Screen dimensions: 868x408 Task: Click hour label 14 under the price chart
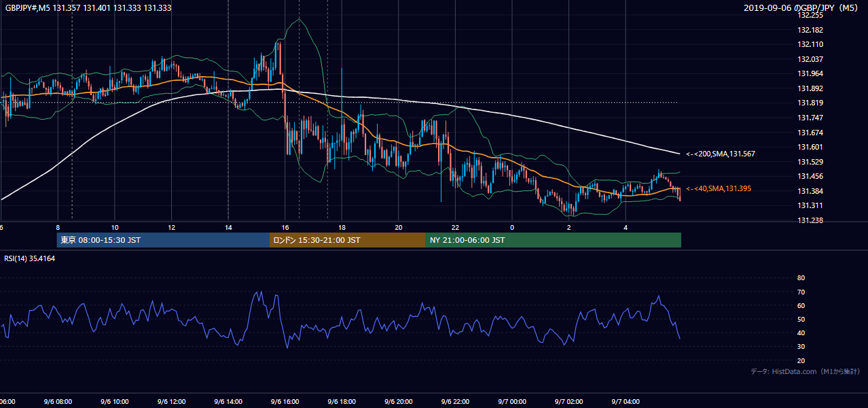pos(228,227)
